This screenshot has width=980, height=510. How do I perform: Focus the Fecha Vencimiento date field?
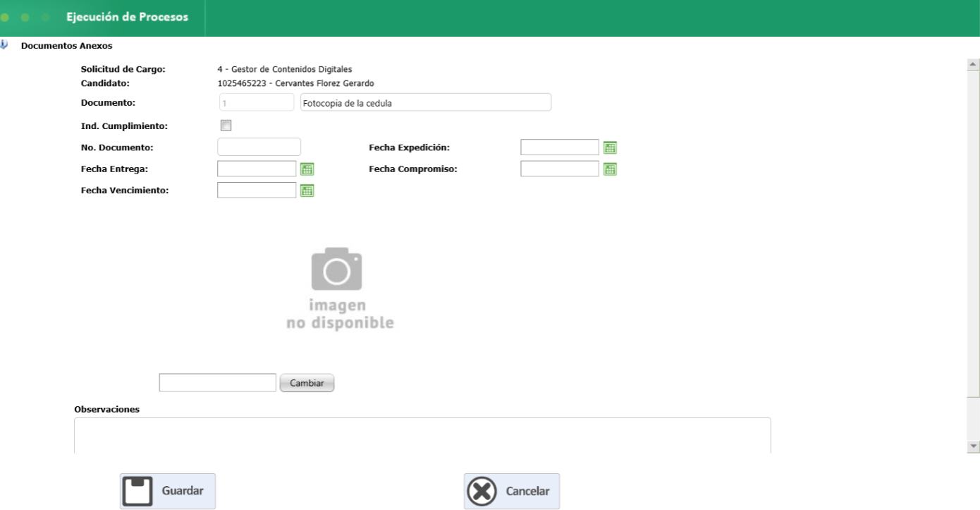coord(257,190)
